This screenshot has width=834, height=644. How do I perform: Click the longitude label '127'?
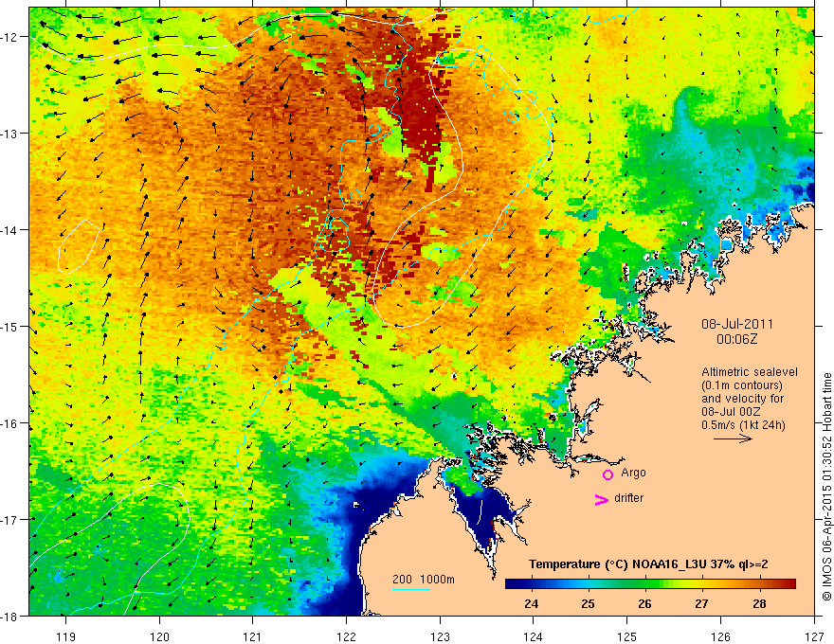814,636
